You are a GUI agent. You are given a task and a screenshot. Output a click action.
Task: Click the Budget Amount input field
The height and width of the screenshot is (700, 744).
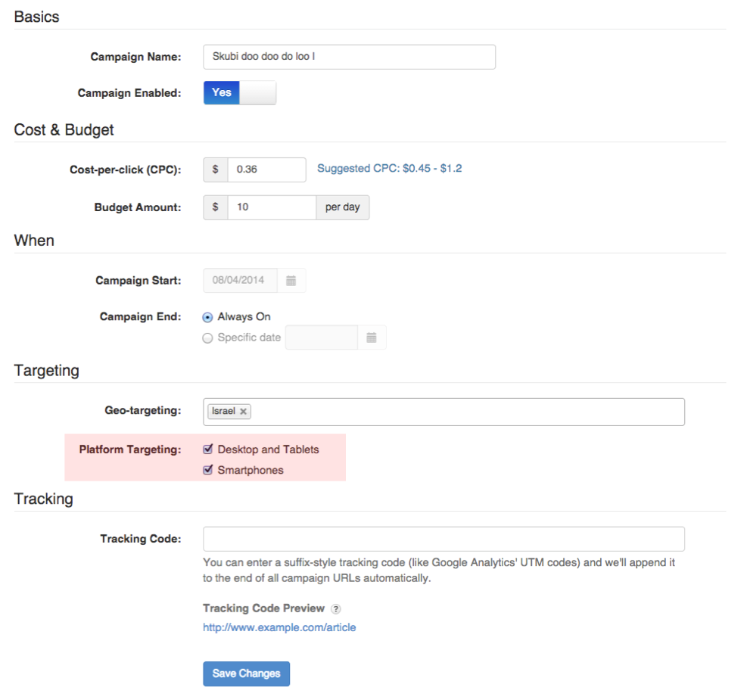tap(271, 207)
